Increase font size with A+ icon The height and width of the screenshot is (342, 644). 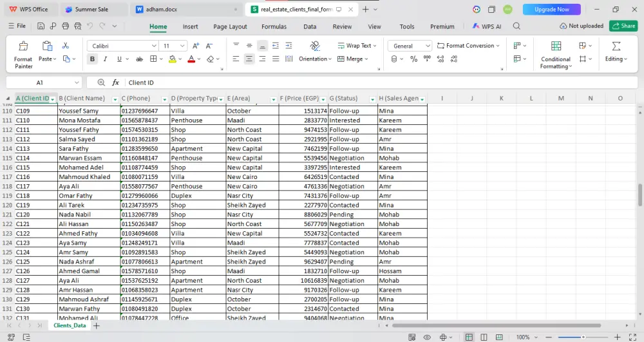tap(196, 46)
